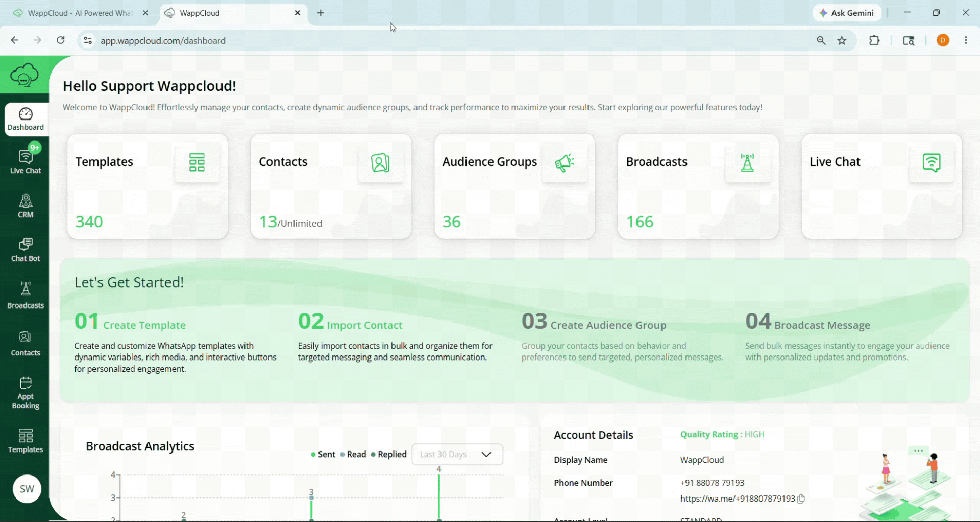Open a new browser tab
980x522 pixels.
321,13
